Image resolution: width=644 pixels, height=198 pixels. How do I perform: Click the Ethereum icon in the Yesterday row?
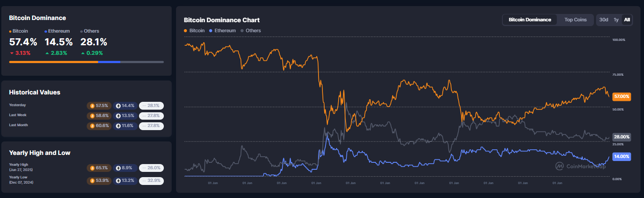click(x=119, y=106)
